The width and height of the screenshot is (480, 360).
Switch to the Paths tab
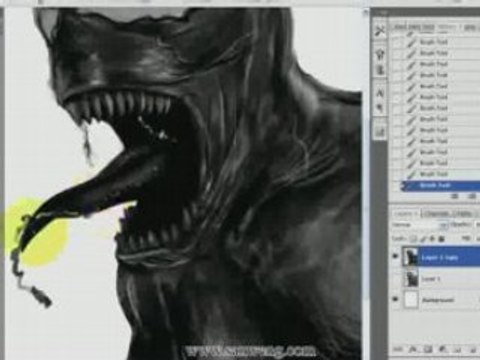463,213
